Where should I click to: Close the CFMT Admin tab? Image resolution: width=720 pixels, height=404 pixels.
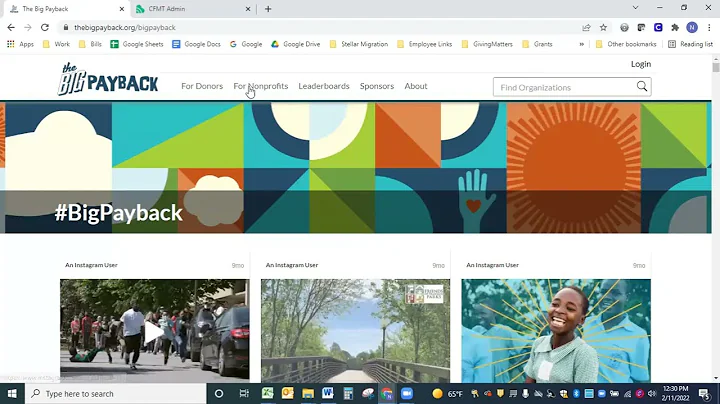tap(248, 9)
